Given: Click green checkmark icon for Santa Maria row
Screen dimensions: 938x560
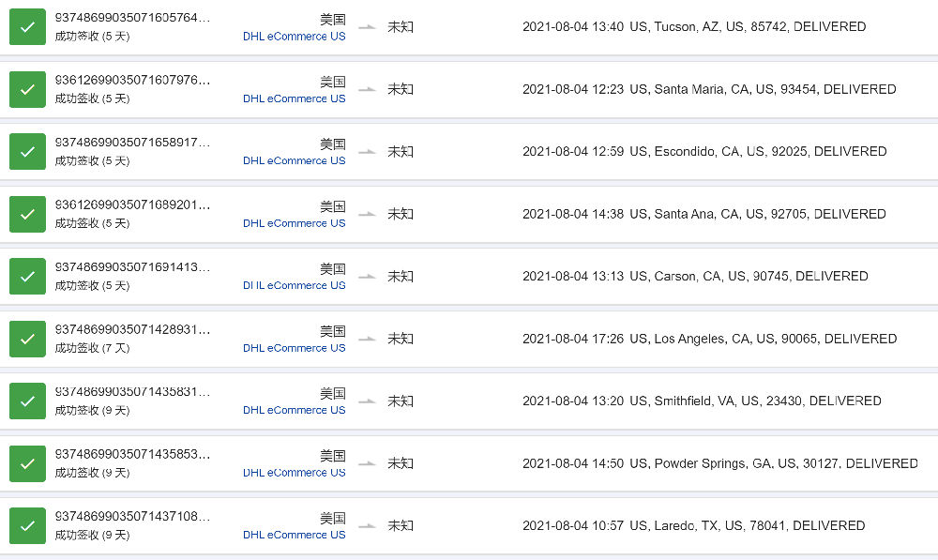Looking at the screenshot, I should 27,89.
